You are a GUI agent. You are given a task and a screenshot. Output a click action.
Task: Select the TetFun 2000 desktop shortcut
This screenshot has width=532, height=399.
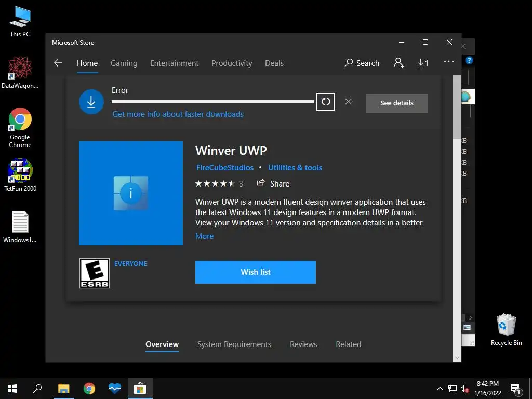point(20,175)
